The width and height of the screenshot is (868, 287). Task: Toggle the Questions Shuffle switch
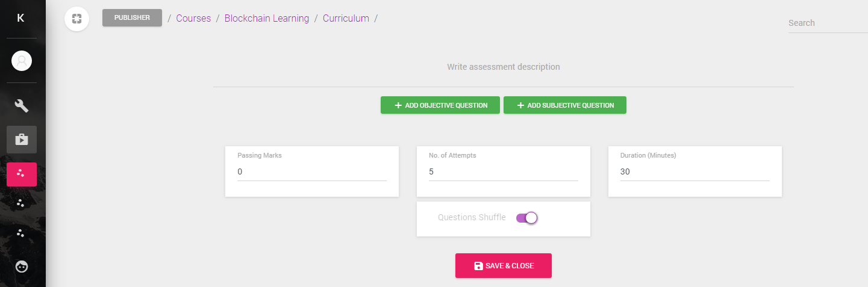tap(526, 218)
